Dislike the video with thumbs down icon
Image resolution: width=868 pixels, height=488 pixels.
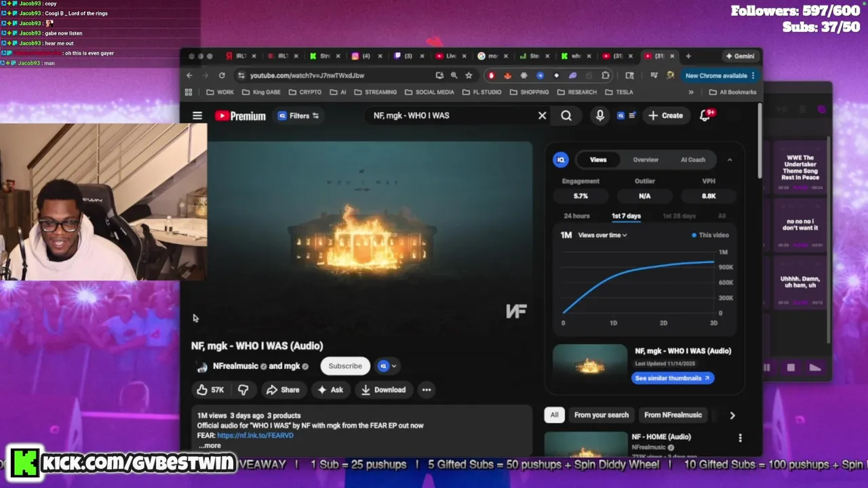pyautogui.click(x=243, y=390)
